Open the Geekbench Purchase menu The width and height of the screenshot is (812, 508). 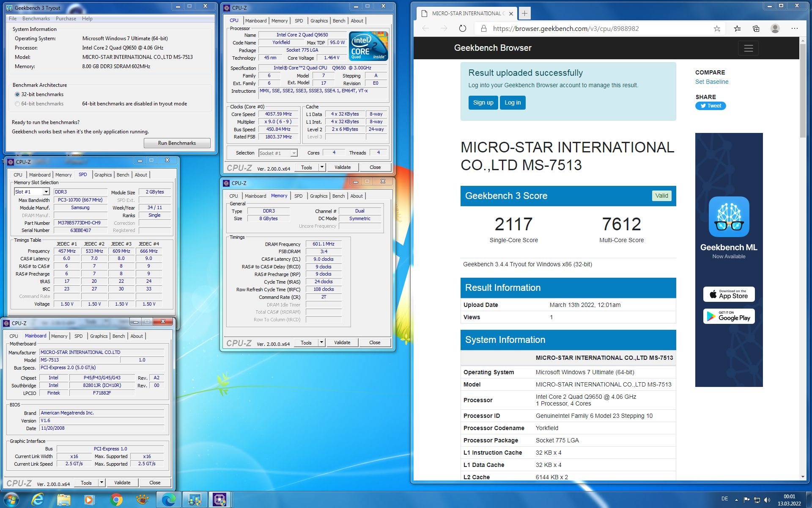(x=66, y=19)
